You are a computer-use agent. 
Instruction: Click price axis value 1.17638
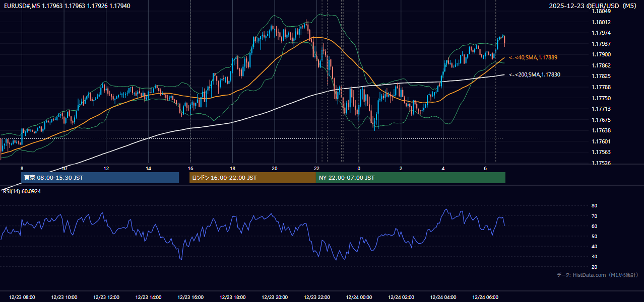(602, 131)
